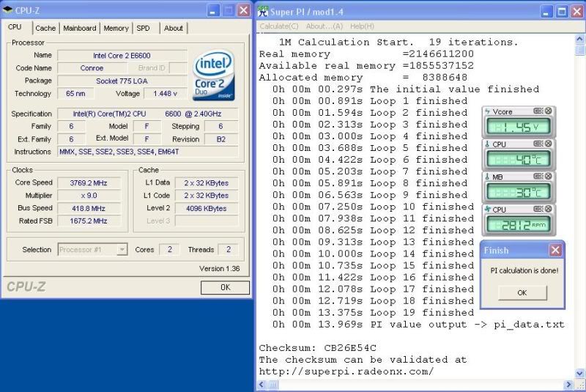Image resolution: width=586 pixels, height=392 pixels.
Task: Click the vertical scrollbar thumb in Super PI
Action: point(580,50)
